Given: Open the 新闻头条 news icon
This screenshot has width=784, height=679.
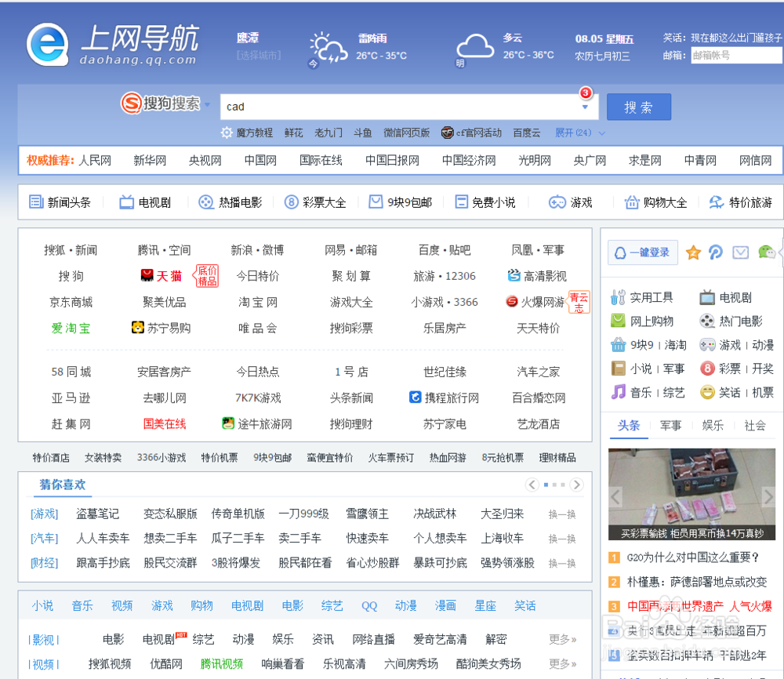Looking at the screenshot, I should (x=36, y=202).
